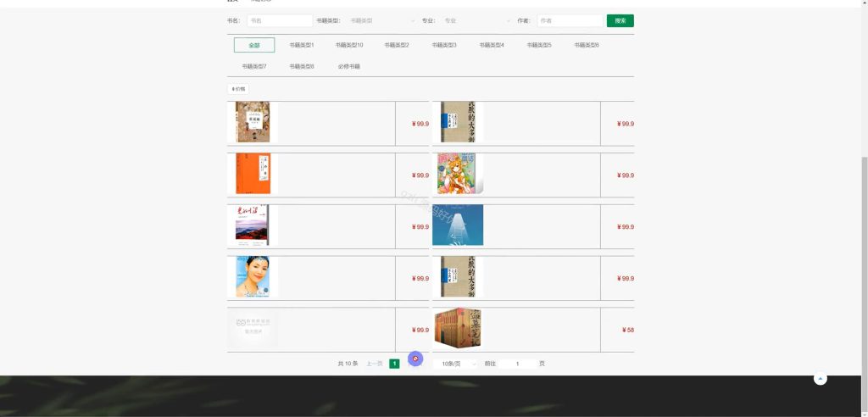868x417 pixels.
Task: Select the 书籍类型3 category
Action: [x=444, y=46]
